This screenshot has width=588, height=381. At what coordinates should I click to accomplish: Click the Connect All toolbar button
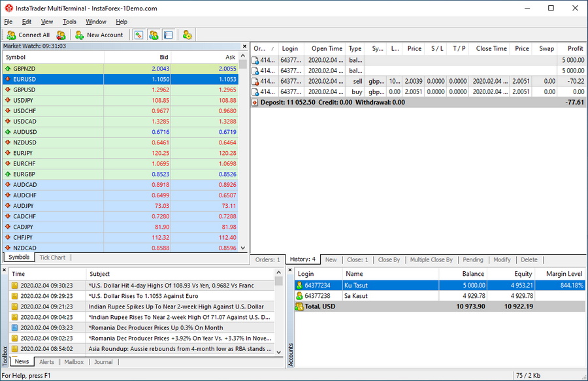click(x=28, y=35)
